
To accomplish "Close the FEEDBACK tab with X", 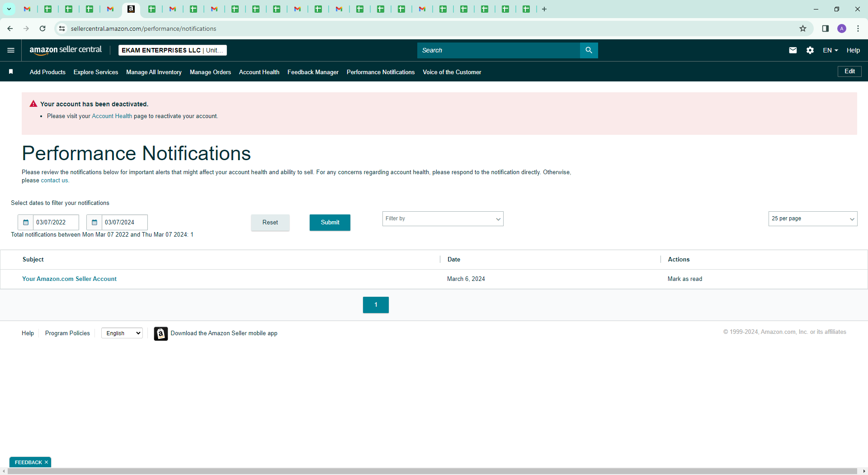I will (x=46, y=462).
